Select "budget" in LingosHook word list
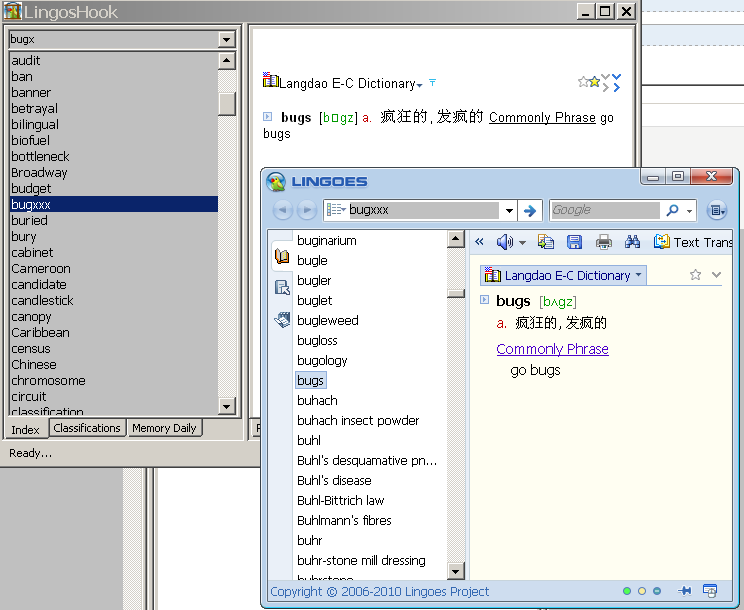The width and height of the screenshot is (744, 610). coord(114,188)
